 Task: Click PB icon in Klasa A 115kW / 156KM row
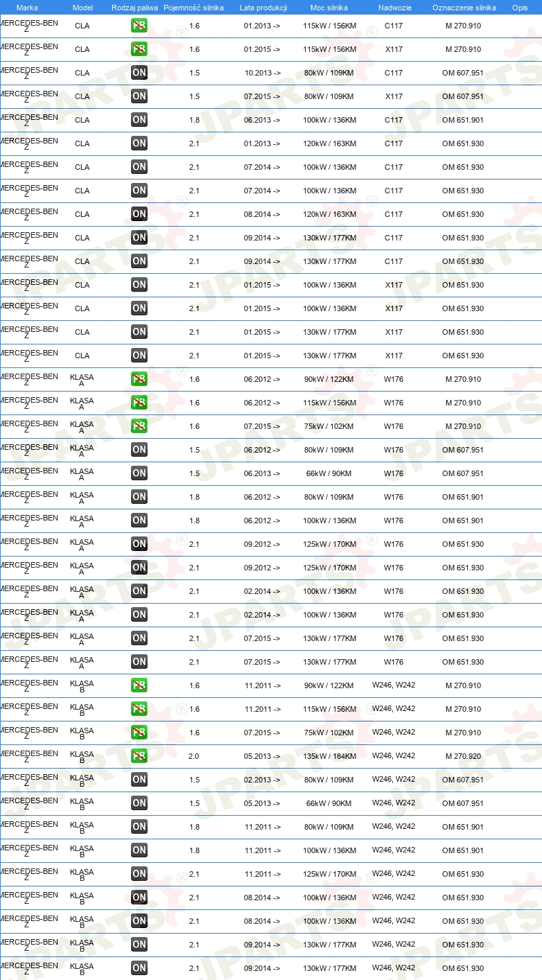pyautogui.click(x=139, y=403)
